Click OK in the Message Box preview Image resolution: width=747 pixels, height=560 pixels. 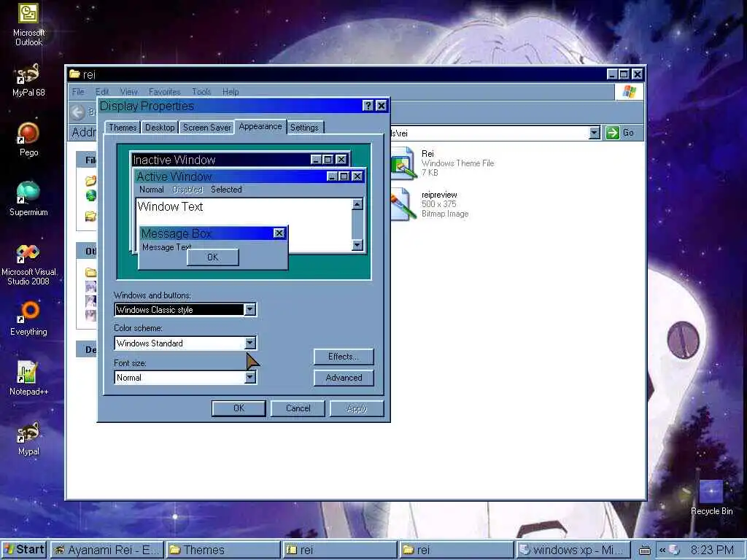(213, 257)
